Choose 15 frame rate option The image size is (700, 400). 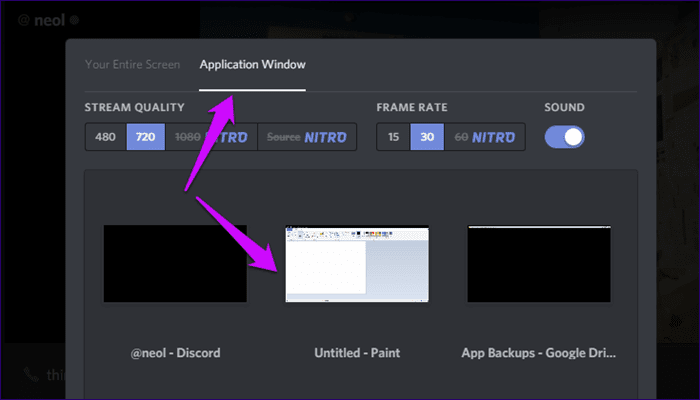(394, 137)
